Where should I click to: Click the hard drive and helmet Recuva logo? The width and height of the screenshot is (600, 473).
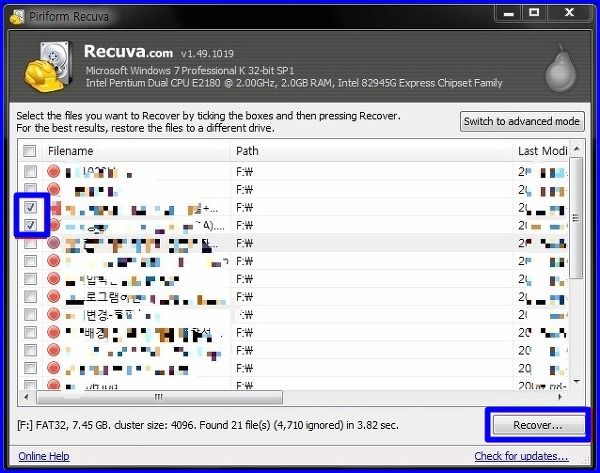click(49, 67)
